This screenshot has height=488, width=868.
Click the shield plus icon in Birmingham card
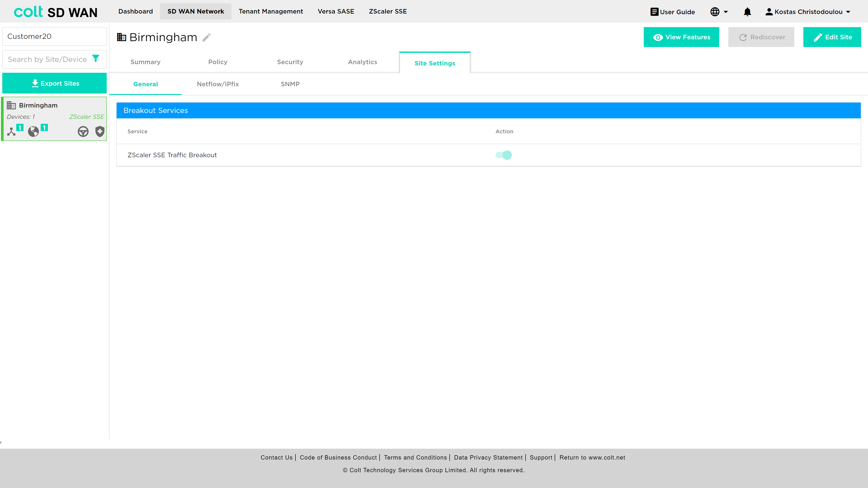[100, 131]
